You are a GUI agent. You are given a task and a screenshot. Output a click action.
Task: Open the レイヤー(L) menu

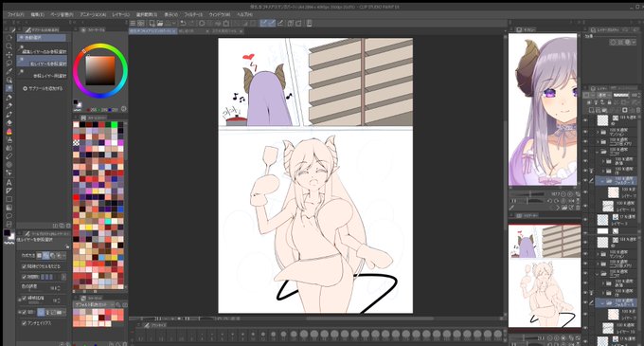pos(121,14)
